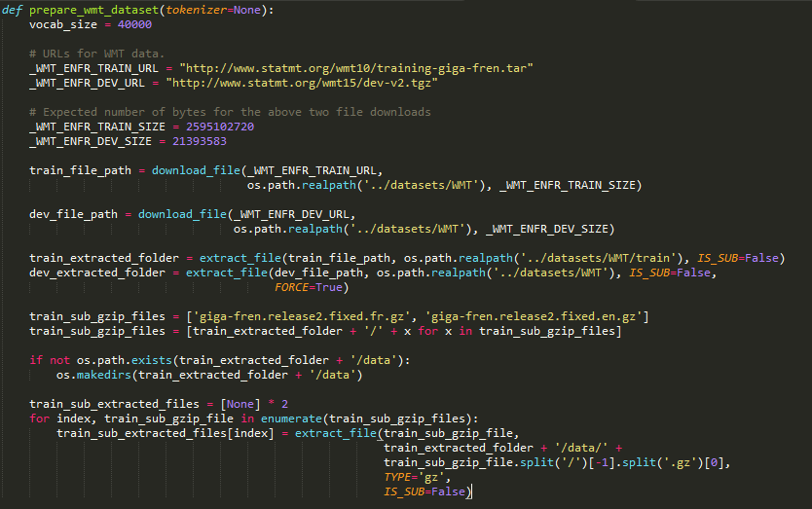The image size is (812, 509).
Task: Click FORCE=True keyword argument
Action: (x=309, y=287)
